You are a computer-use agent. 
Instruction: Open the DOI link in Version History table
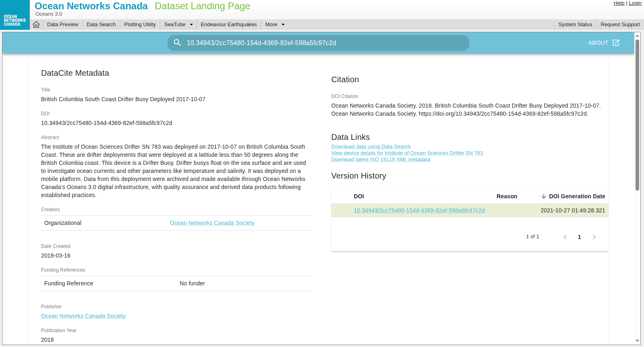419,210
